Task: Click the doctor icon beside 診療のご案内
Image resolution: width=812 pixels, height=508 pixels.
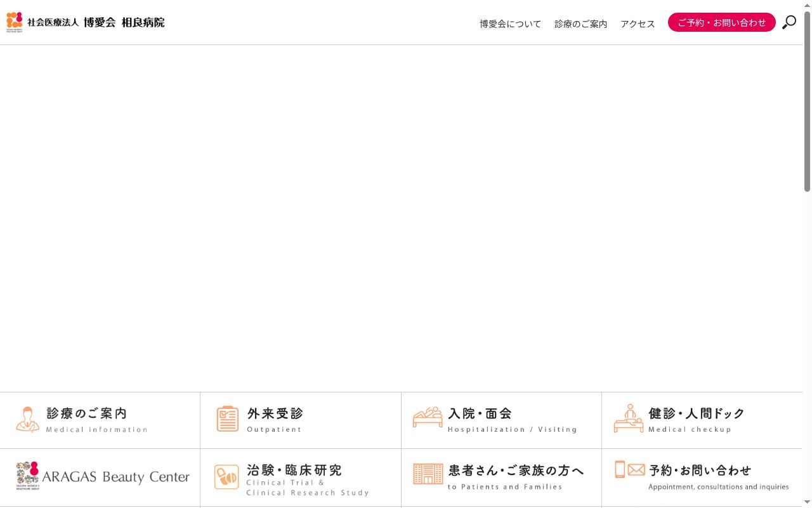Action: tap(27, 420)
